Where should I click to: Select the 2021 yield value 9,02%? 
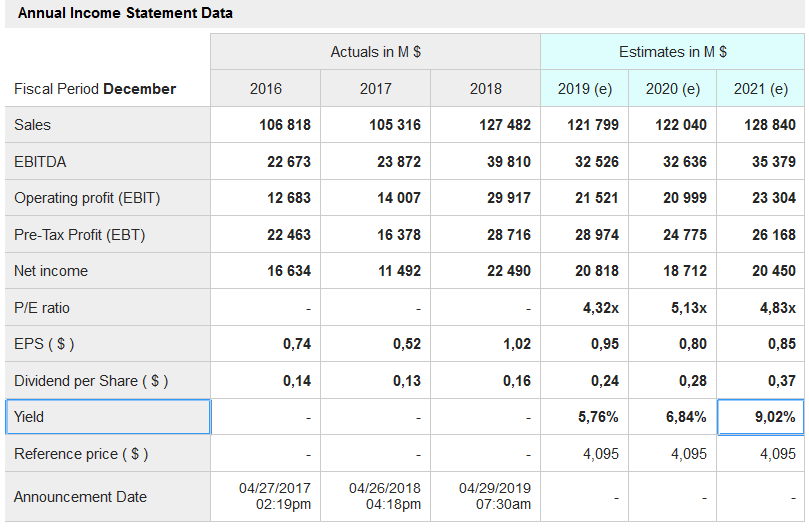[761, 417]
